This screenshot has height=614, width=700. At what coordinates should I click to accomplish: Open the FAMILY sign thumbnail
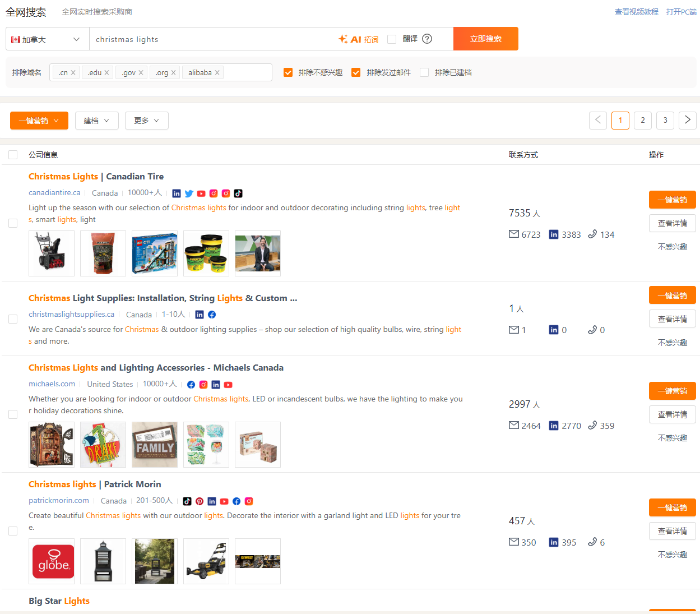[155, 445]
